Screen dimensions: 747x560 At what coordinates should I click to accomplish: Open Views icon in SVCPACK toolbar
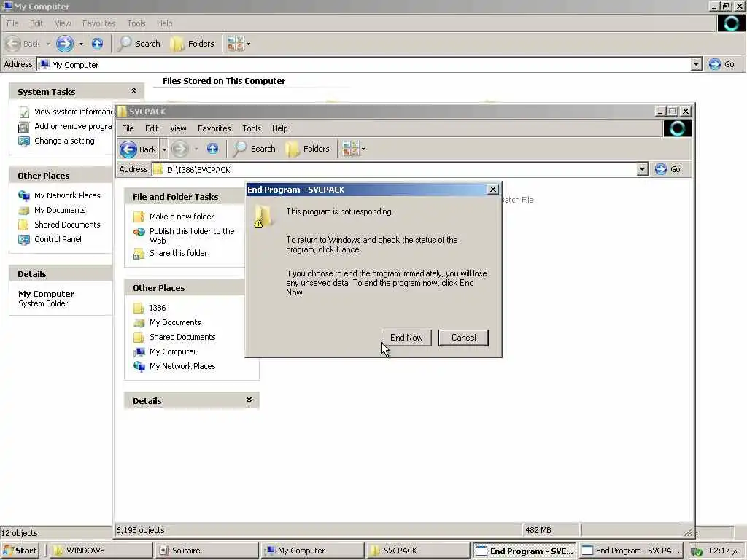[x=351, y=149]
